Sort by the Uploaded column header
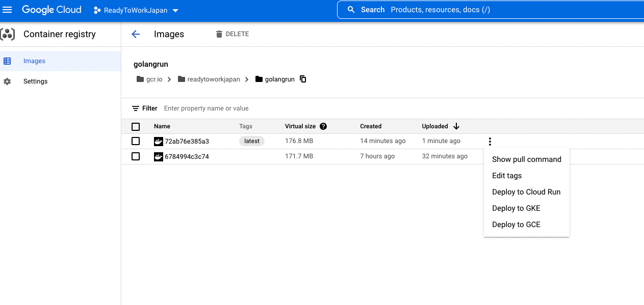 coord(435,126)
